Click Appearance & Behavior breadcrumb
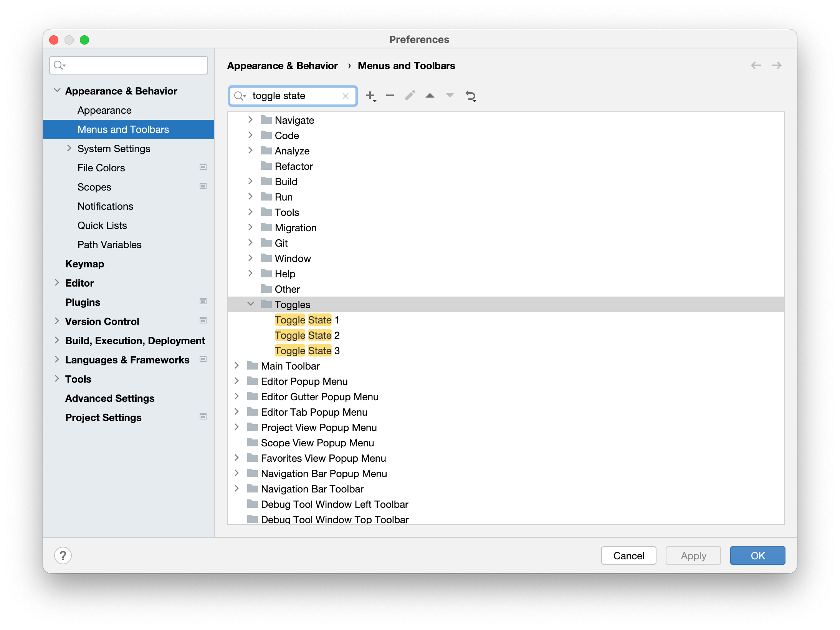 click(x=282, y=66)
